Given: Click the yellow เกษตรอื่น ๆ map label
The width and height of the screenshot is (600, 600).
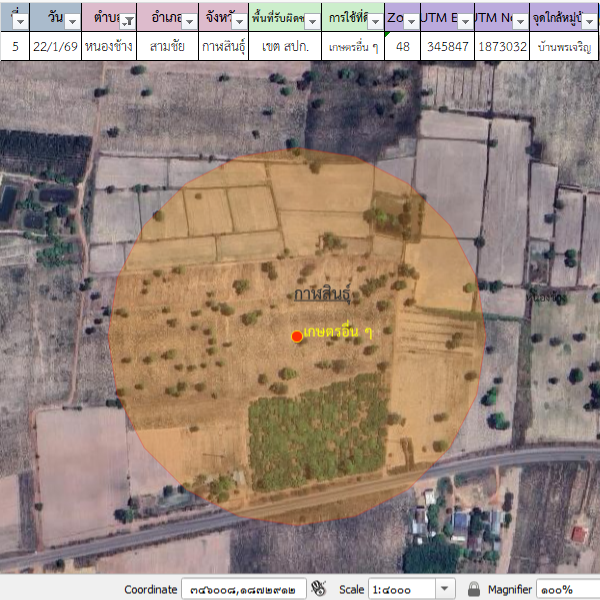Looking at the screenshot, I should click(339, 332).
